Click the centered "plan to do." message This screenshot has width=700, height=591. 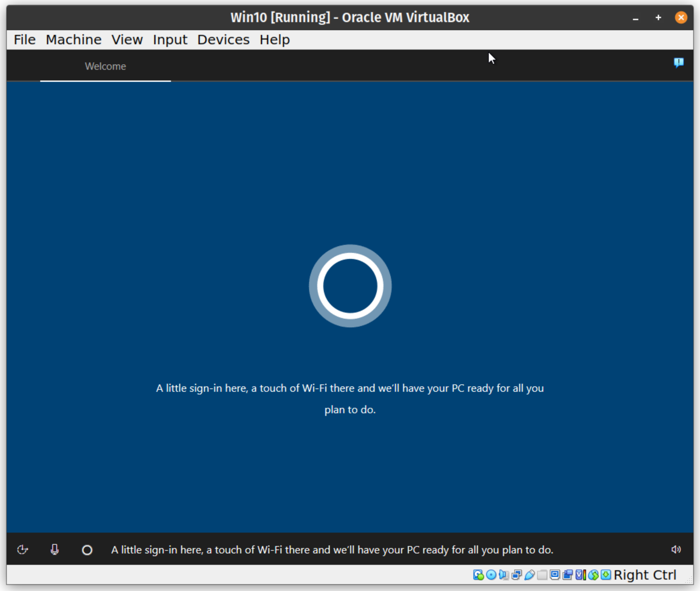coord(350,410)
